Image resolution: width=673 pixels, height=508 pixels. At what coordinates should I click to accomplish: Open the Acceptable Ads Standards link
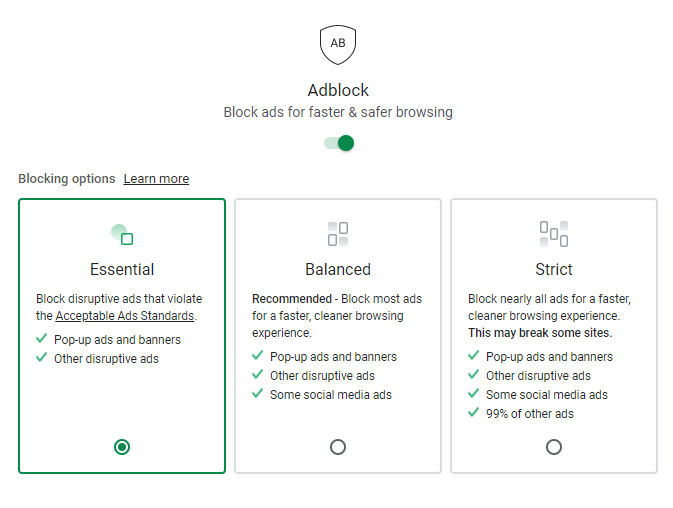coord(126,316)
